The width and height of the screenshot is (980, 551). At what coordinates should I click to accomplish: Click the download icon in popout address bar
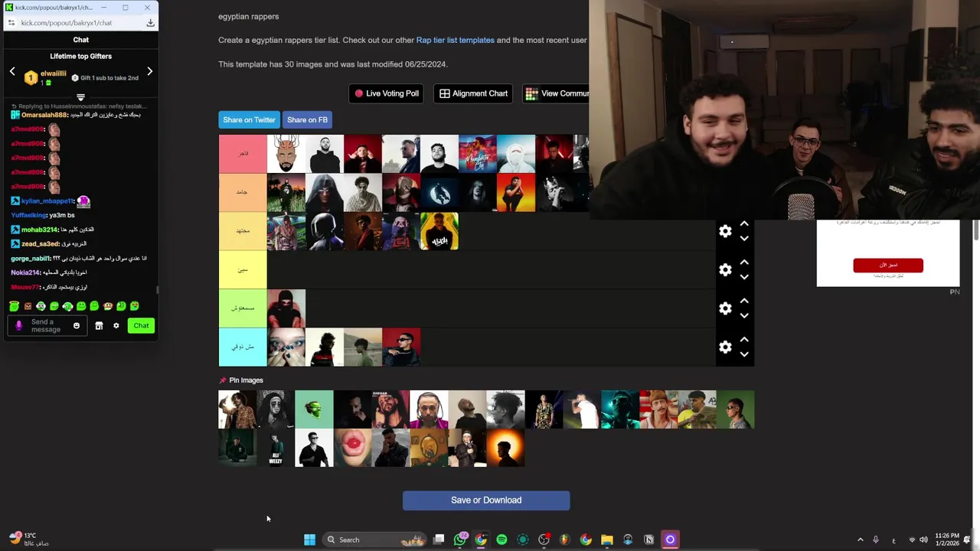coord(150,23)
